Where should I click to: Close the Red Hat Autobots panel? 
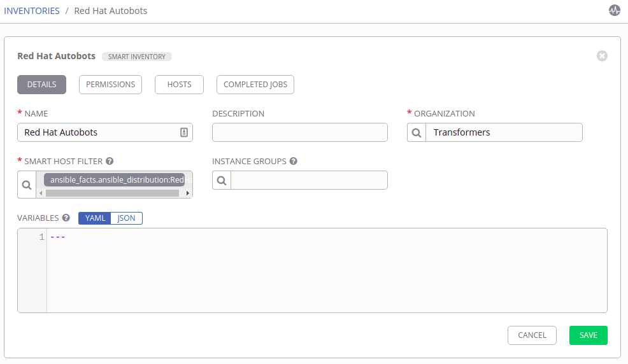pyautogui.click(x=602, y=56)
